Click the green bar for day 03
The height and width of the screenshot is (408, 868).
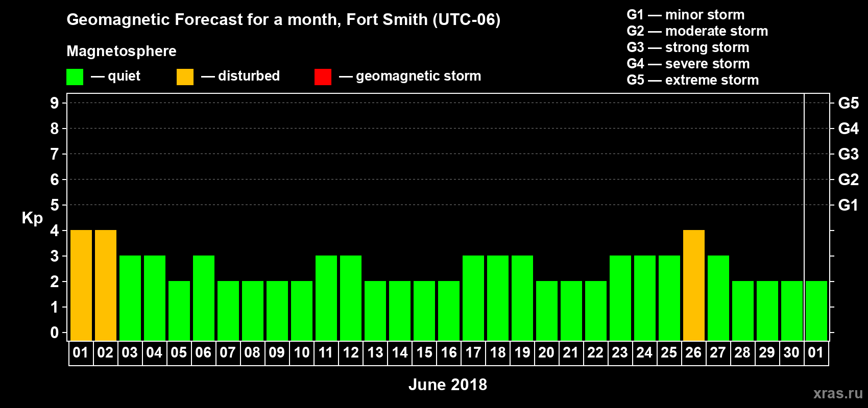tap(130, 298)
